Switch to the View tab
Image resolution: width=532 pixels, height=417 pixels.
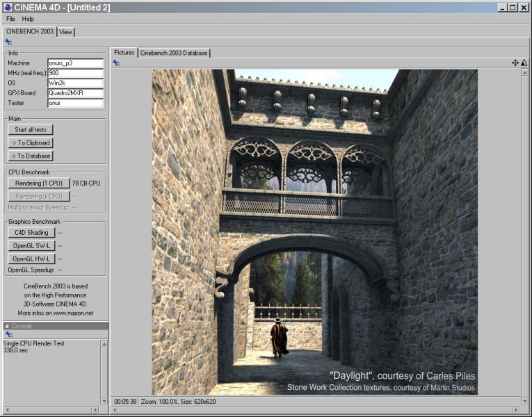pyautogui.click(x=65, y=32)
